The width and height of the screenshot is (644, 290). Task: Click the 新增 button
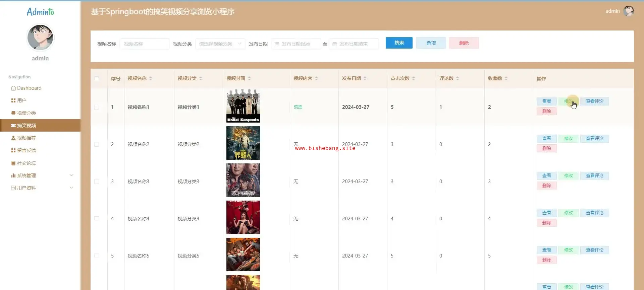point(431,43)
